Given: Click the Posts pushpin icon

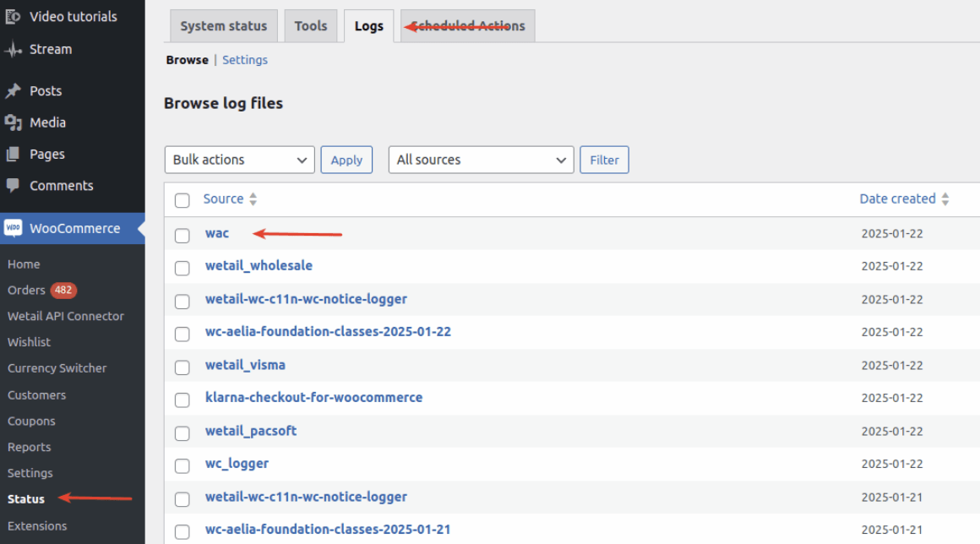Looking at the screenshot, I should [13, 91].
